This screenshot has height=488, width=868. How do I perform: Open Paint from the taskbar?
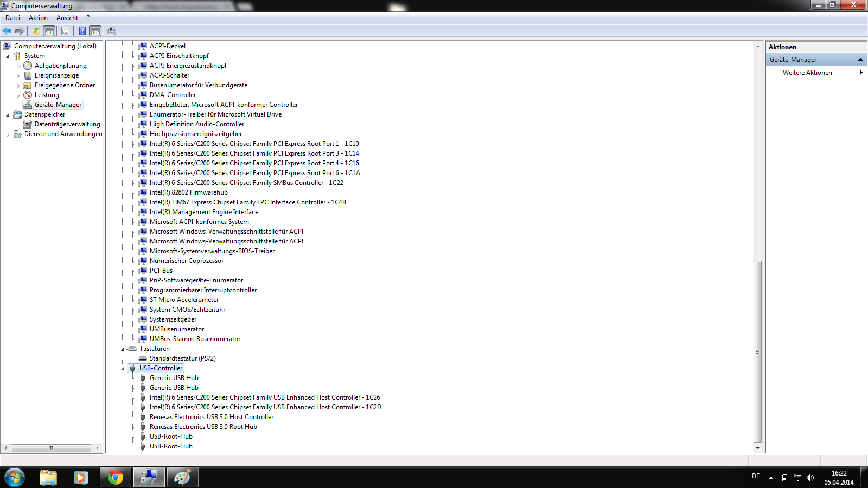[x=182, y=477]
